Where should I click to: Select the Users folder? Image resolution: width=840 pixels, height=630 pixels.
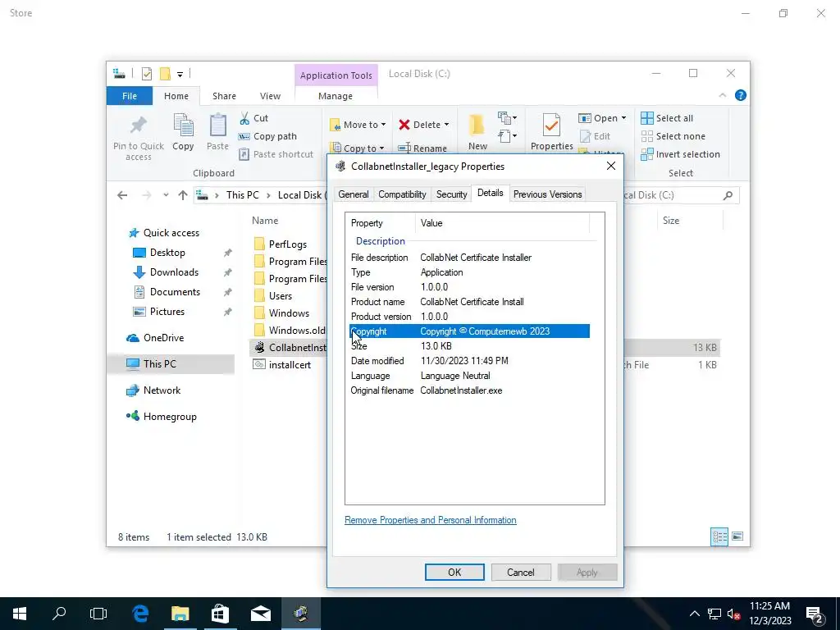pos(281,295)
